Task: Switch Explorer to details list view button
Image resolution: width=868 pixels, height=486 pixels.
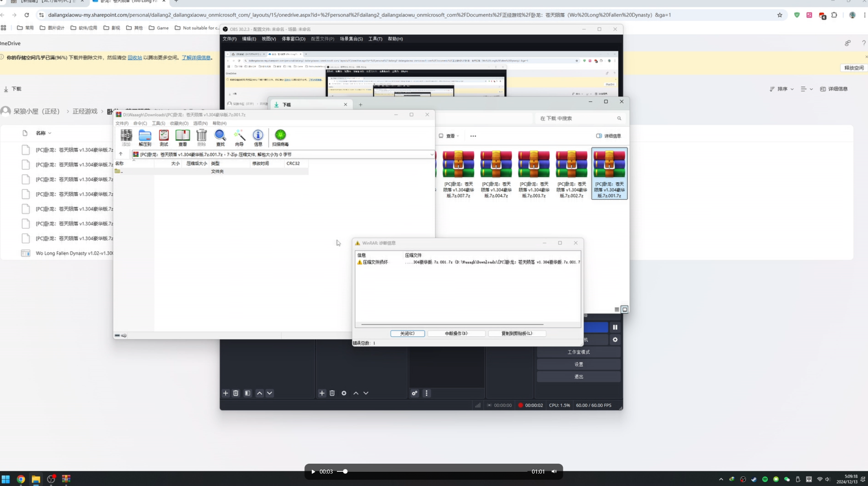Action: click(x=617, y=310)
